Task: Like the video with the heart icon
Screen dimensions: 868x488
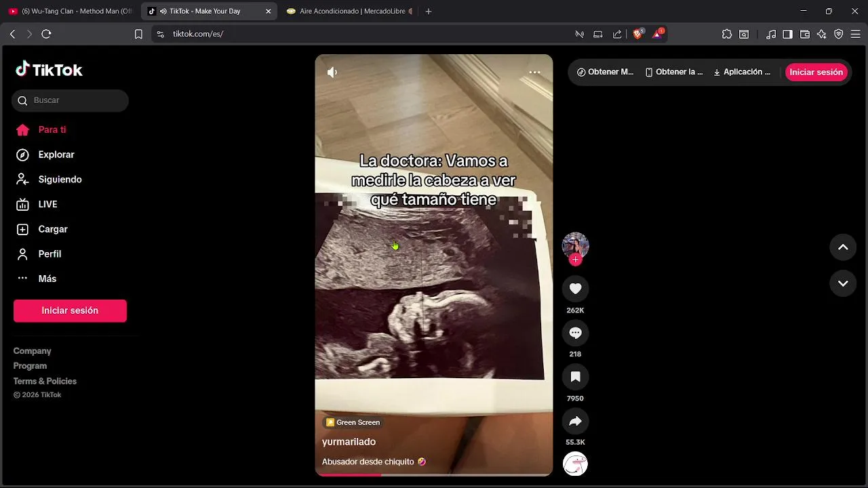Action: click(x=575, y=289)
